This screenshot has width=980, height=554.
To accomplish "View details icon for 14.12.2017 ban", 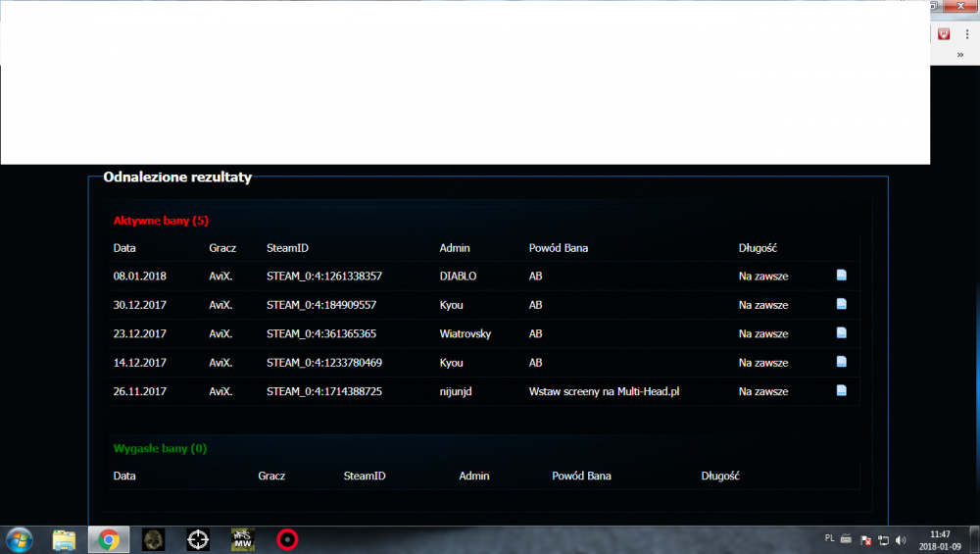I will coord(841,362).
